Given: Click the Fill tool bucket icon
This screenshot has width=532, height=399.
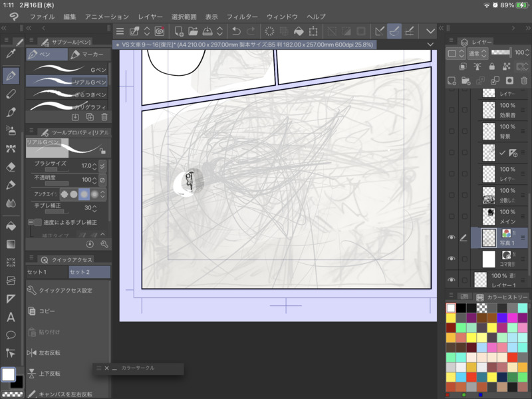Looking at the screenshot, I should (x=11, y=226).
